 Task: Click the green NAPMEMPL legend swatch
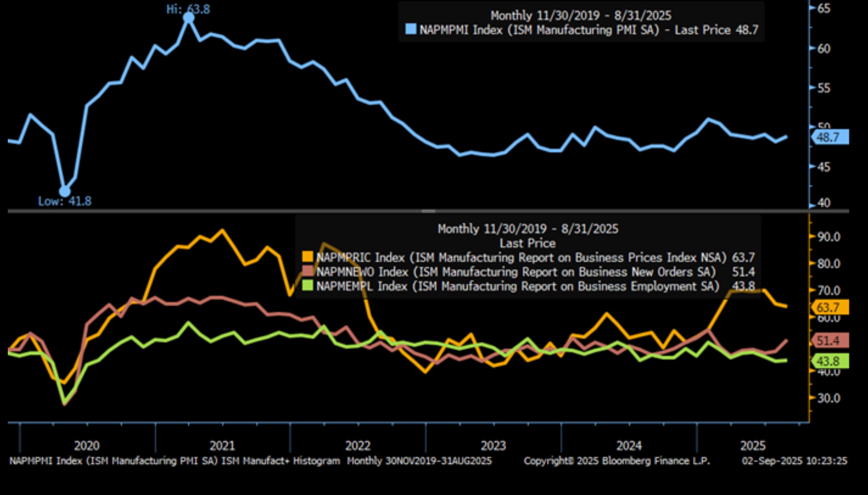pos(307,286)
